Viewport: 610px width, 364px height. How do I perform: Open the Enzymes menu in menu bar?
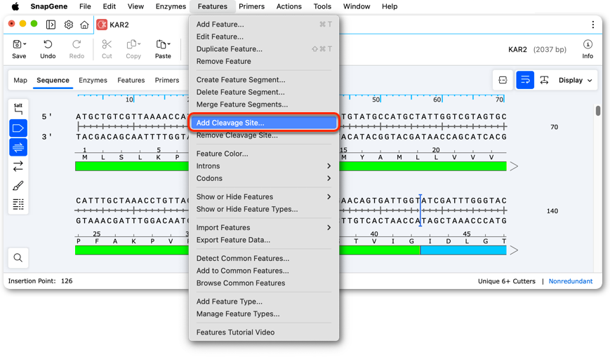(171, 6)
